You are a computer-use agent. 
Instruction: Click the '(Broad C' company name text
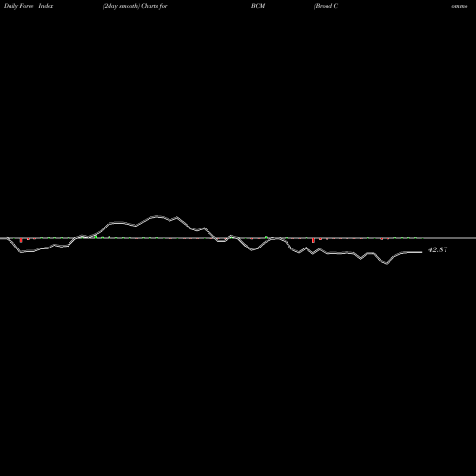point(326,6)
